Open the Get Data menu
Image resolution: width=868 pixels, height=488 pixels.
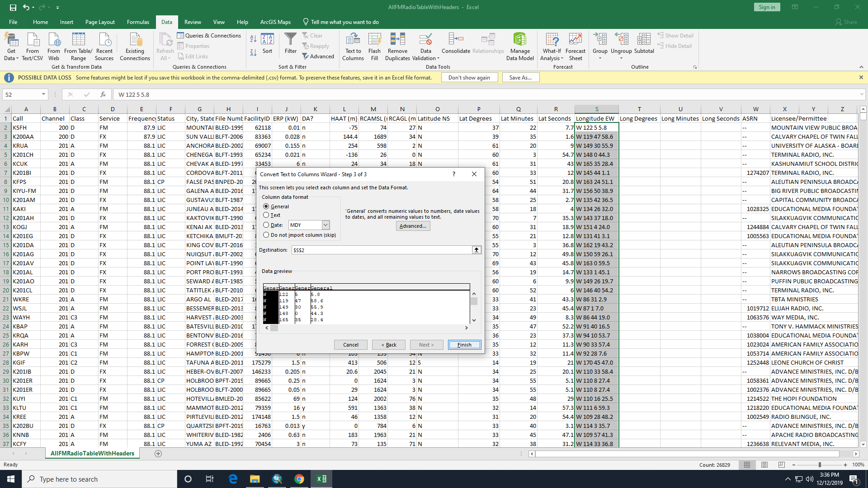pyautogui.click(x=11, y=47)
